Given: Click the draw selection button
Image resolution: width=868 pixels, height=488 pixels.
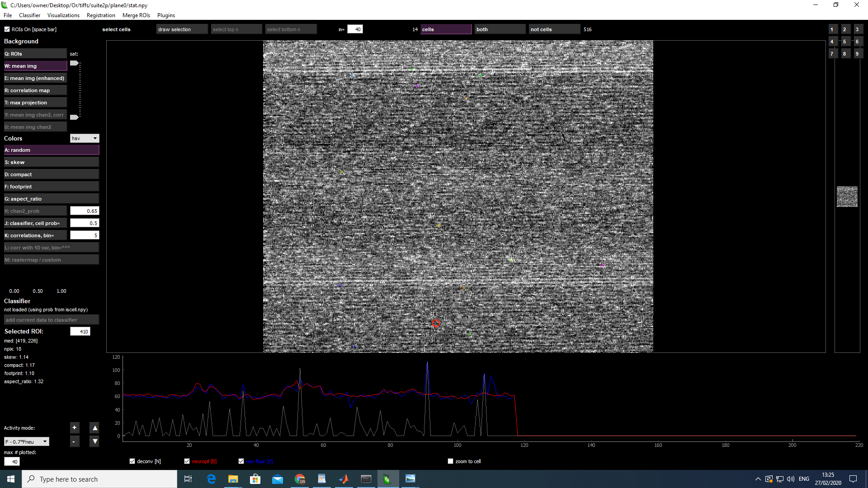Looking at the screenshot, I should coord(182,29).
